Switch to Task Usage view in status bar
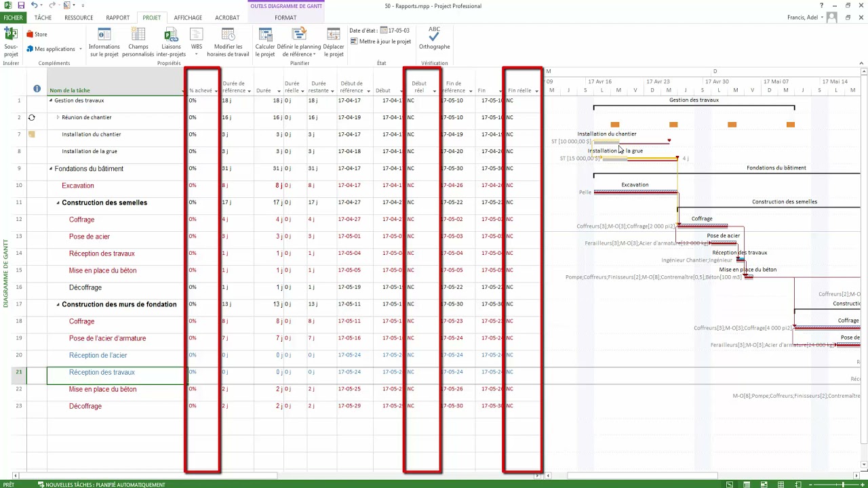Image resolution: width=868 pixels, height=488 pixels. (x=747, y=484)
